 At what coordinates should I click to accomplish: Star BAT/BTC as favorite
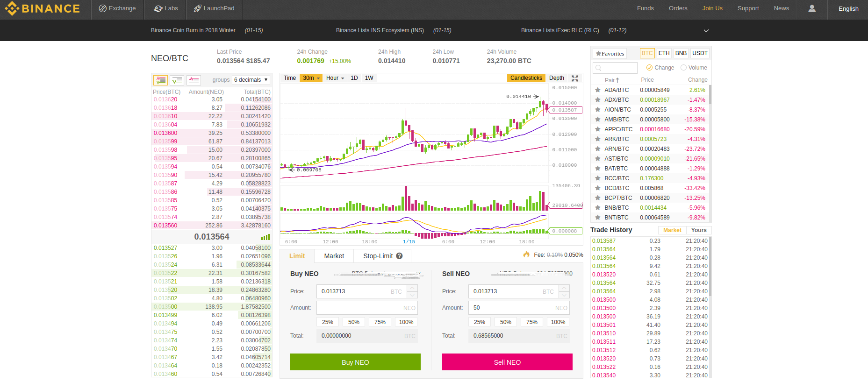point(597,169)
